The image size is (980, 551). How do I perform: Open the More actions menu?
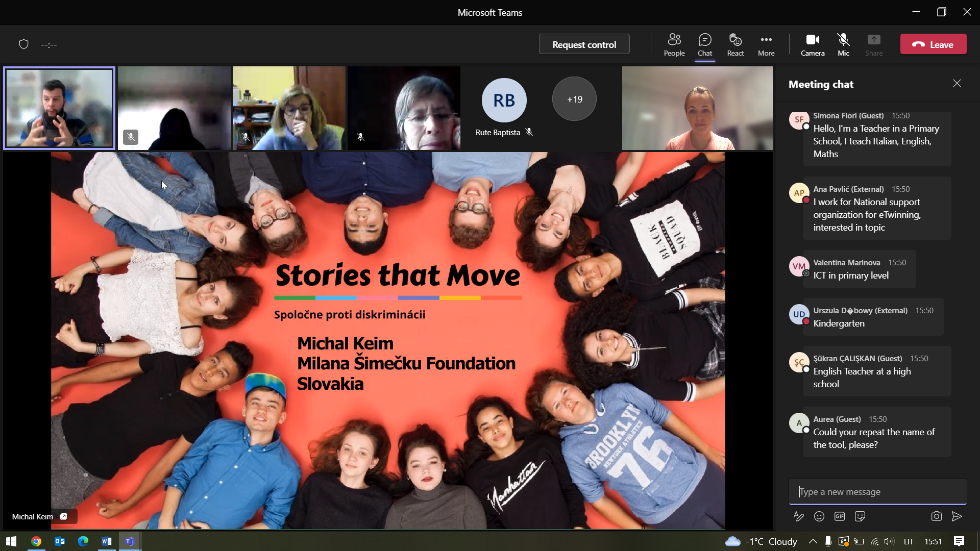coord(766,45)
